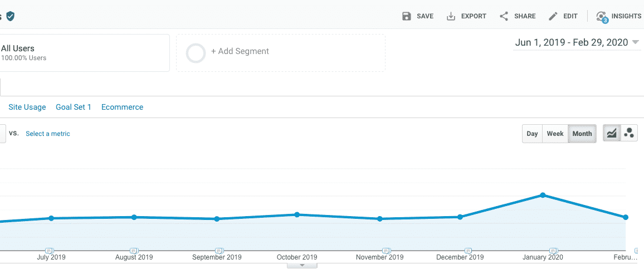Screen dimensions: 644x269
Task: Switch to motion chart icon
Action: (629, 134)
